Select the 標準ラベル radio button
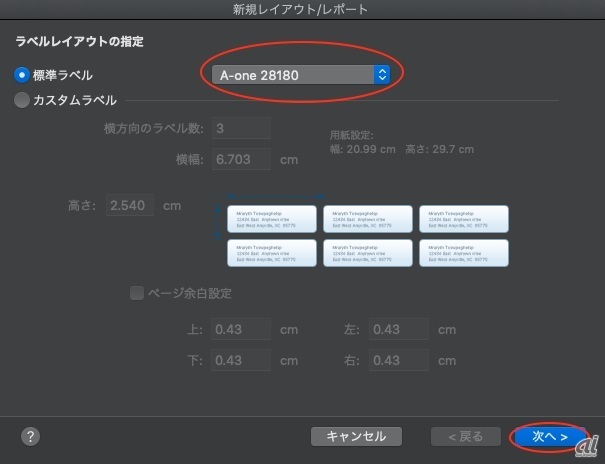This screenshot has width=605, height=464. coord(21,75)
